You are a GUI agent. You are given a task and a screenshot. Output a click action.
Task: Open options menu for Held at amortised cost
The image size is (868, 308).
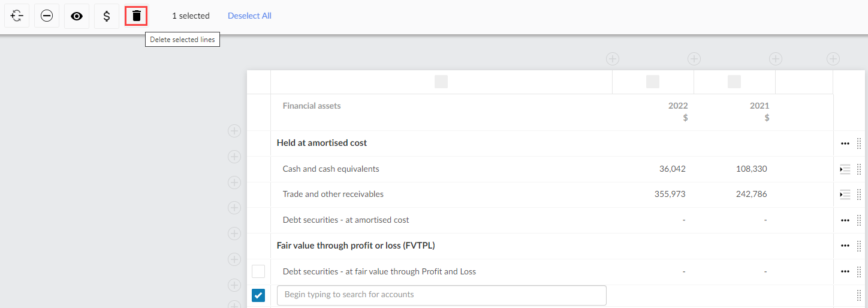845,143
